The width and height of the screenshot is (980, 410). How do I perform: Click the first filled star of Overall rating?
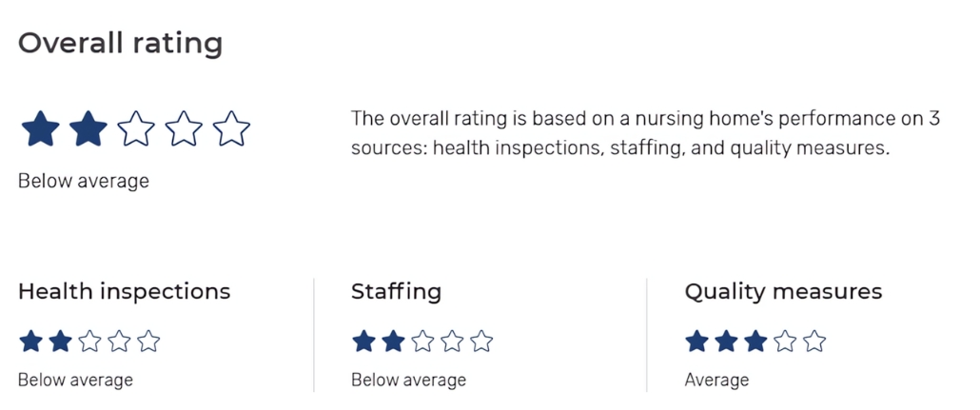point(40,128)
